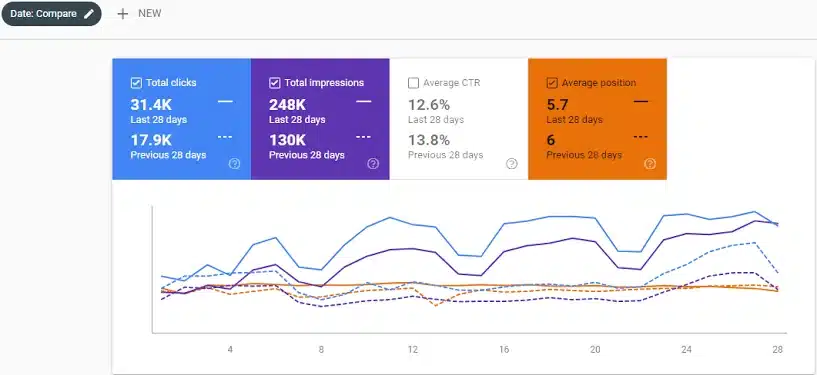817x375 pixels.
Task: Enable the Average CTR checkbox
Action: click(413, 83)
